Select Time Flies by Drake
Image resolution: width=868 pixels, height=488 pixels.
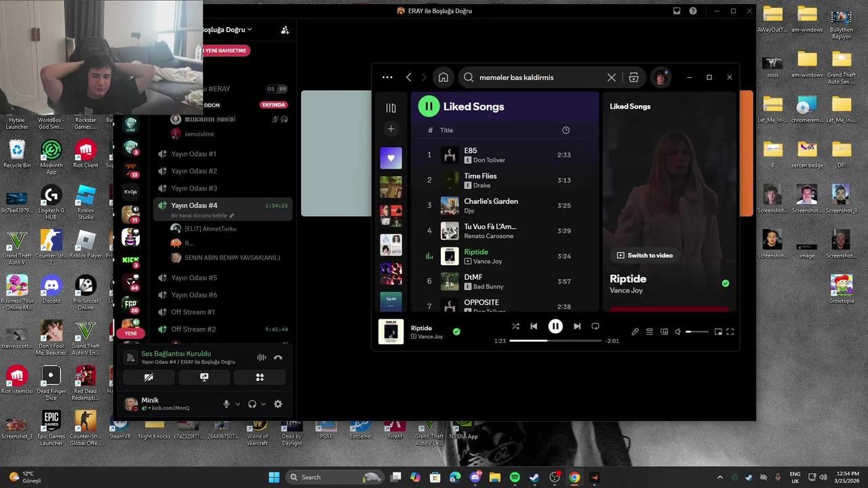pos(505,180)
